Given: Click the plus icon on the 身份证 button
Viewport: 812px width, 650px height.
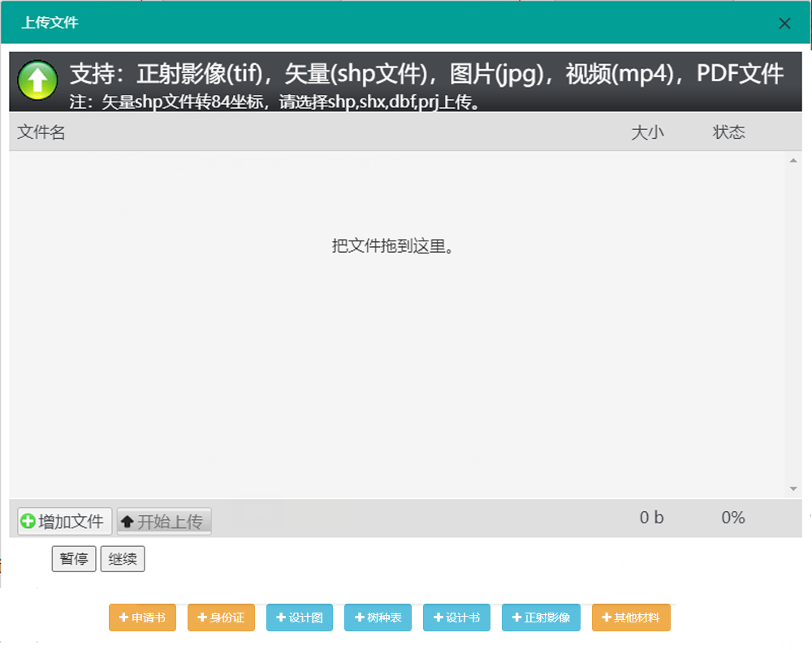Looking at the screenshot, I should pos(202,617).
